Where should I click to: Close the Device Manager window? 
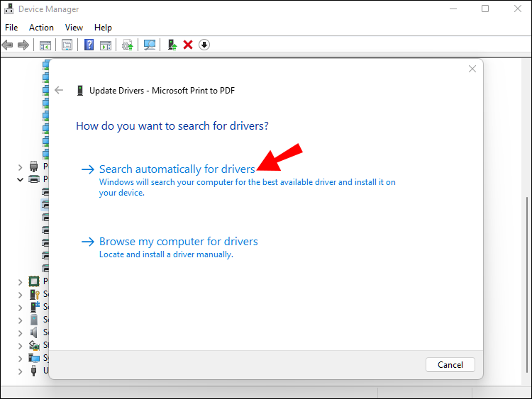[x=517, y=9]
